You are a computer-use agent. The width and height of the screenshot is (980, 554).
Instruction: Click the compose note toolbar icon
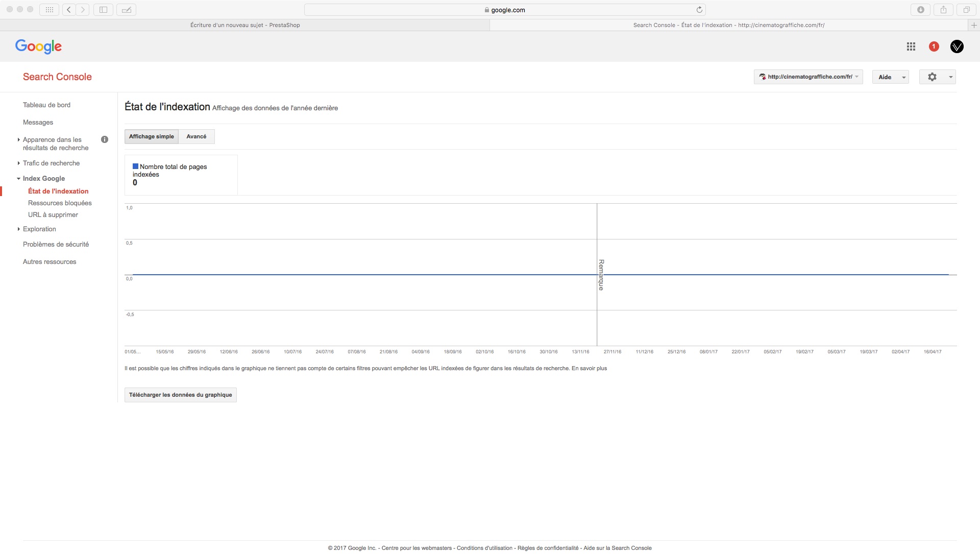pyautogui.click(x=126, y=10)
